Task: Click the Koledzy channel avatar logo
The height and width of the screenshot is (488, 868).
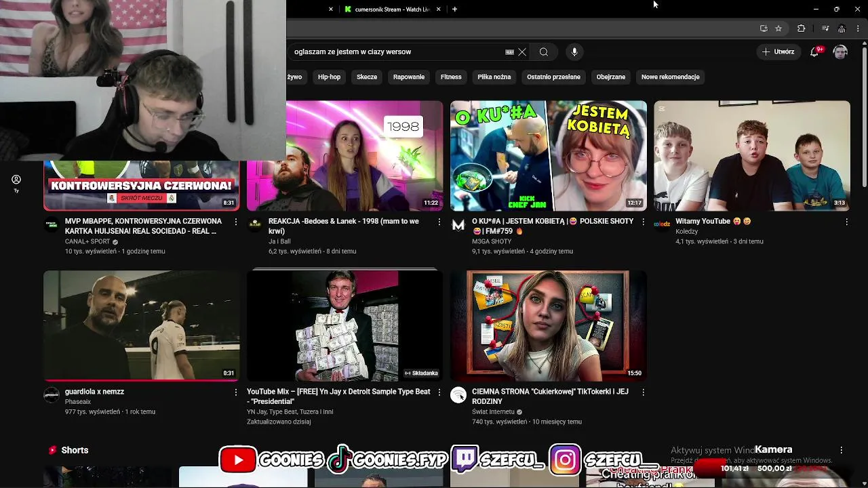Action: pos(662,225)
